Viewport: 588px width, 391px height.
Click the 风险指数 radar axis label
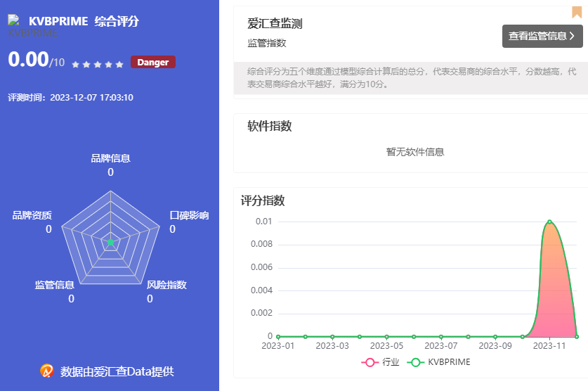[166, 285]
